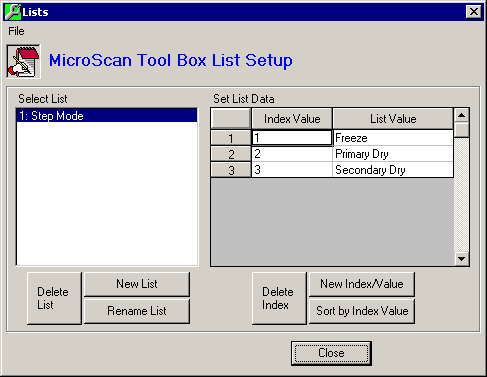Click the Index Value cell containing 2

pos(292,154)
